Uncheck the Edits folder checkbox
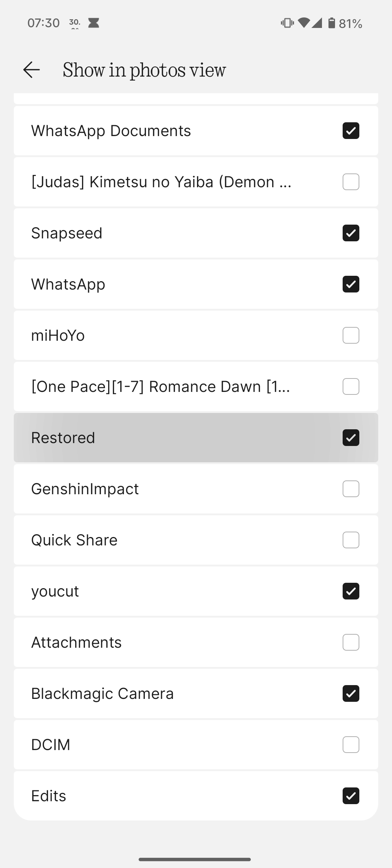The height and width of the screenshot is (868, 392). tap(351, 796)
